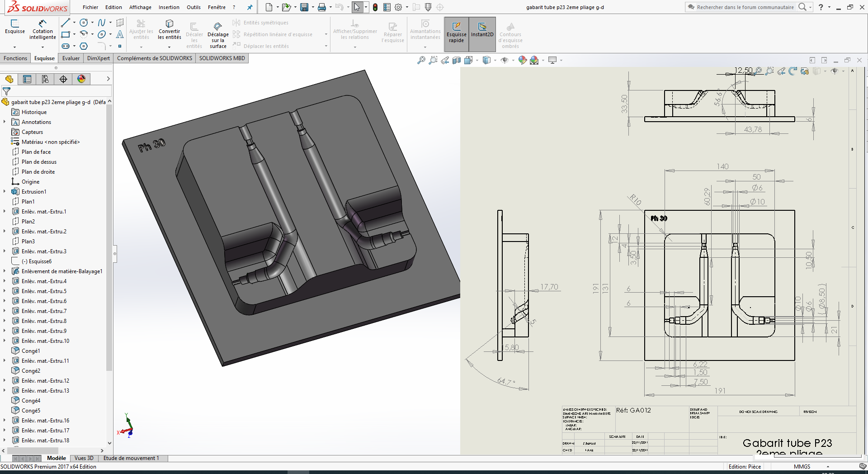Click Décalage sur la surface tool
This screenshot has width=868, height=474.
(218, 34)
